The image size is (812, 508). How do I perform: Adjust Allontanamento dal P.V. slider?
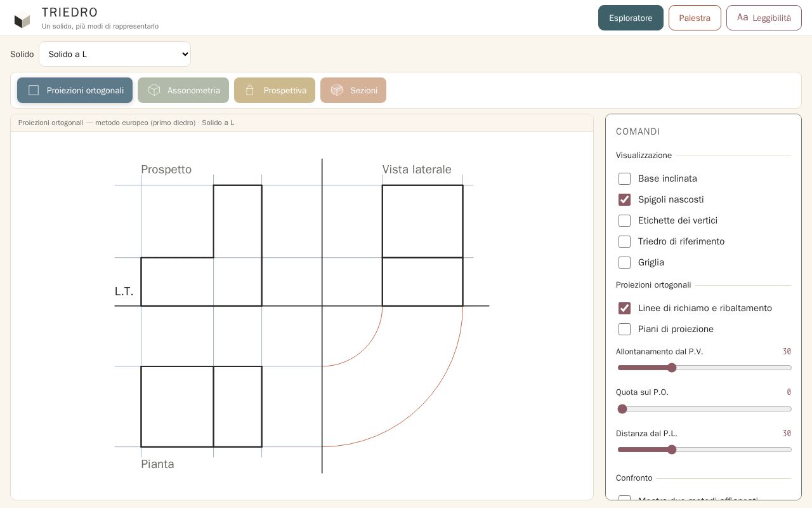click(704, 368)
